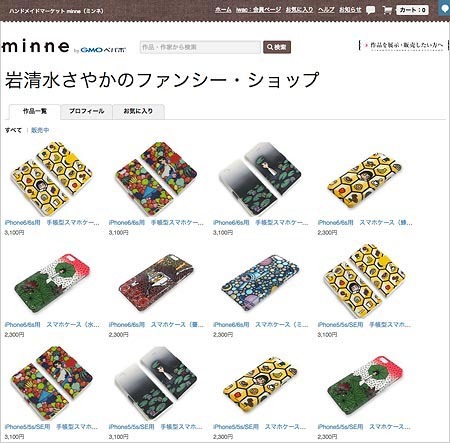Click the 作品を展示・販売したい方へ banner
Viewport: 450px width, 443px height.
[x=404, y=45]
